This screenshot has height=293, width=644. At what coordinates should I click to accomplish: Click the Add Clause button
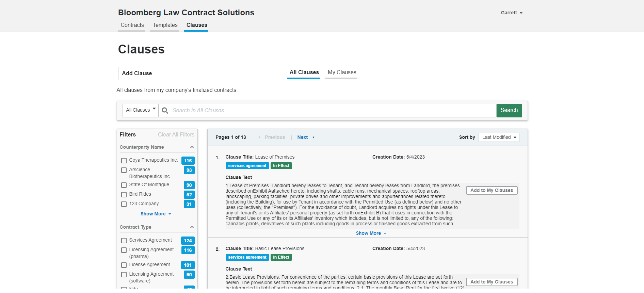coord(137,73)
